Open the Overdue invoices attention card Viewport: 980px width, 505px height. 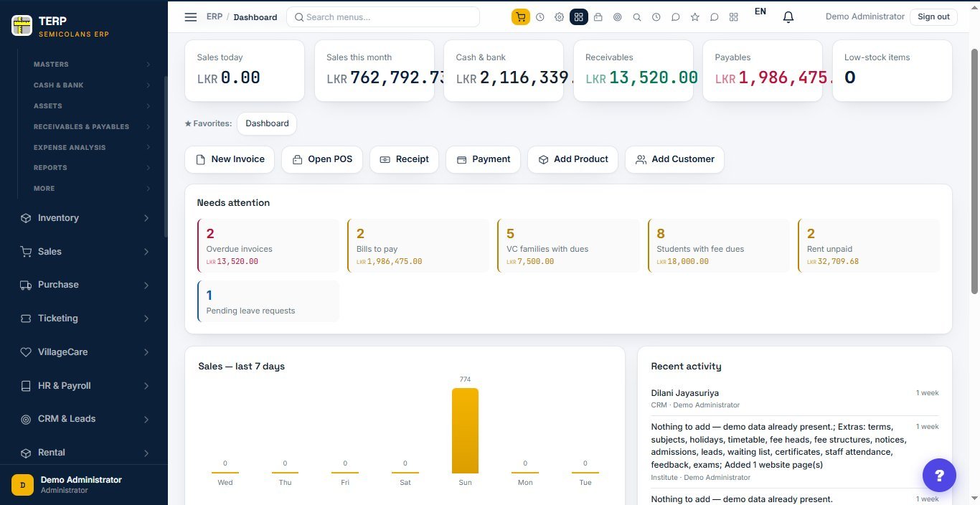tap(268, 245)
